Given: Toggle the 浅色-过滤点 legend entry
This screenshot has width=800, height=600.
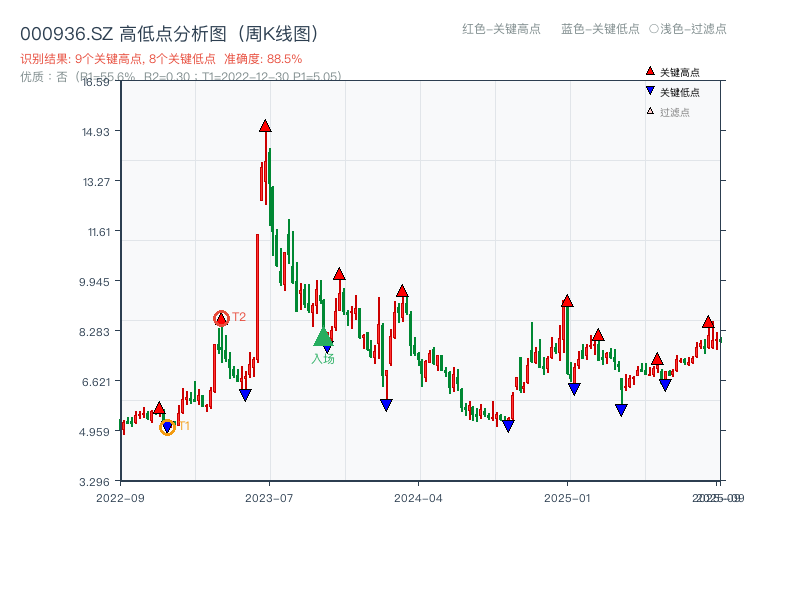Looking at the screenshot, I should (687, 30).
